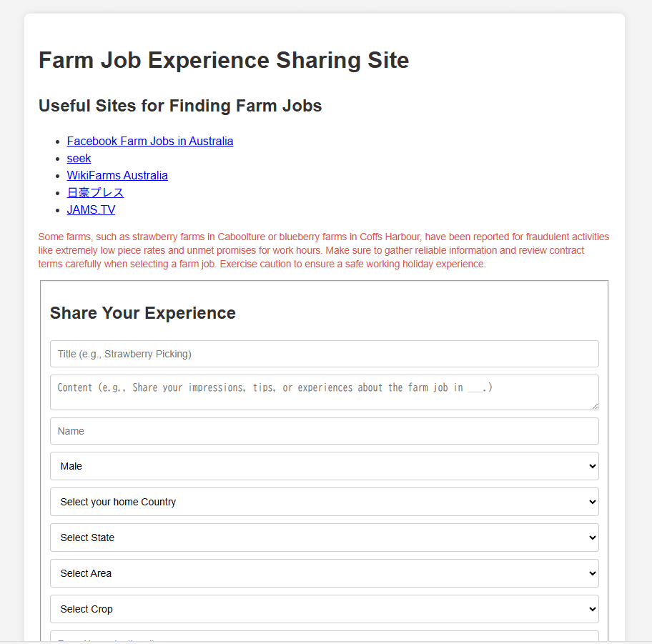Expand the Select Area dropdown
This screenshot has width=652, height=644.
[324, 573]
